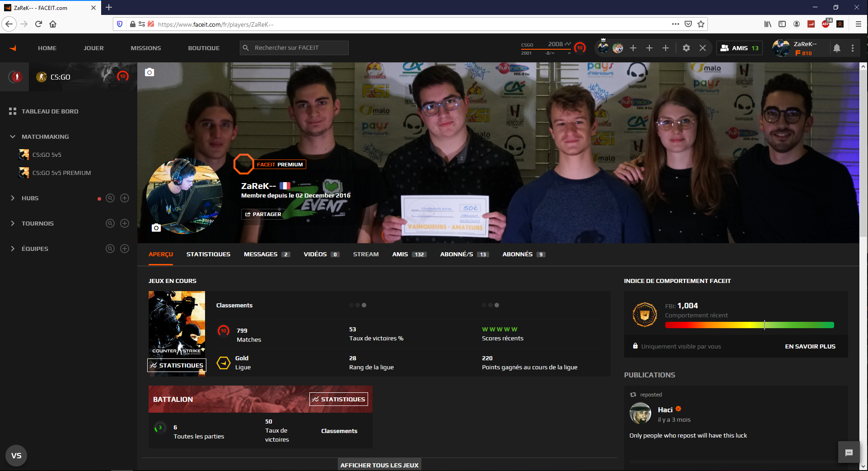Open the AMIS tab with 132 friends
This screenshot has width=868, height=471.
point(410,254)
